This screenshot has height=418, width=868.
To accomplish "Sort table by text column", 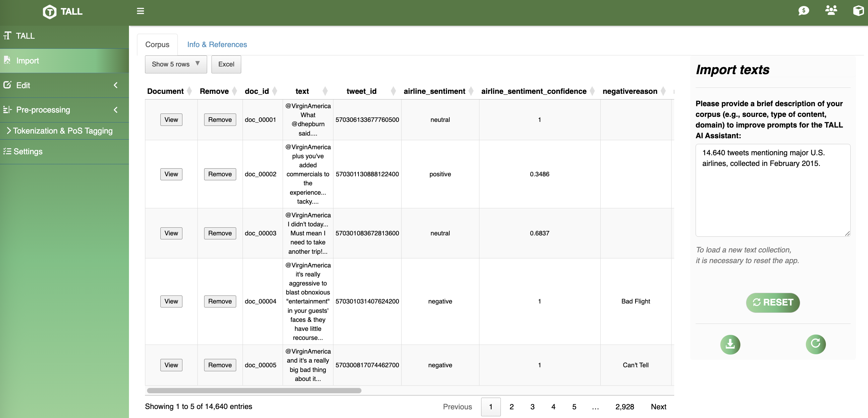I will coord(308,91).
